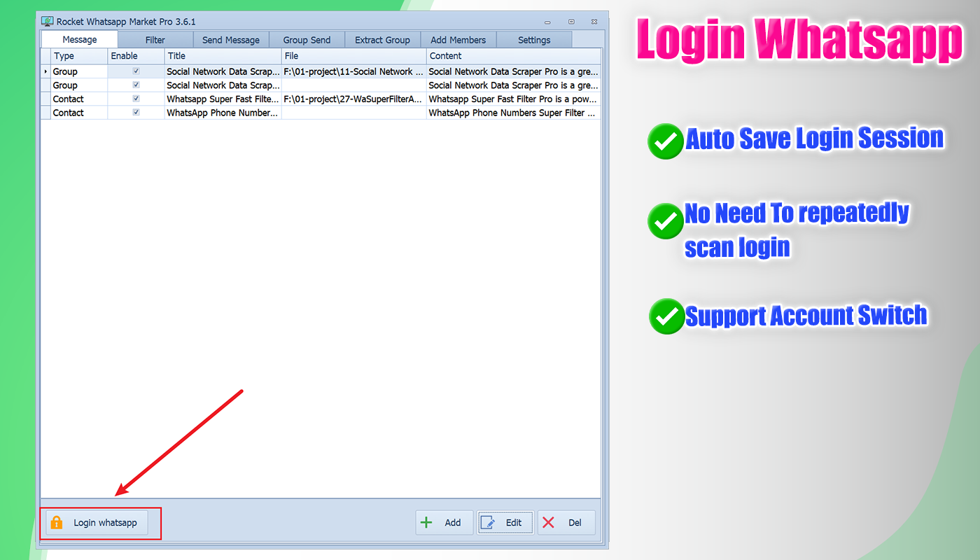Select the file cell "F:\01-project\11-Social Network ..."

pos(353,71)
